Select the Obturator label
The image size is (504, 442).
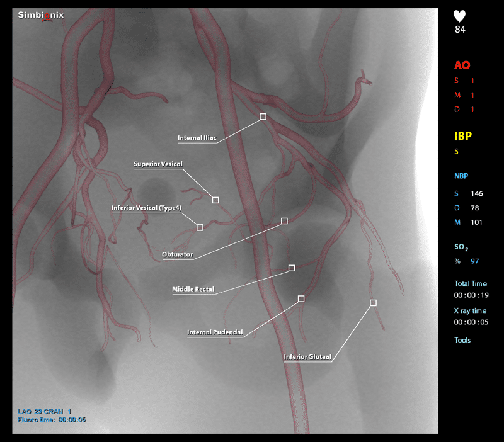pos(178,254)
